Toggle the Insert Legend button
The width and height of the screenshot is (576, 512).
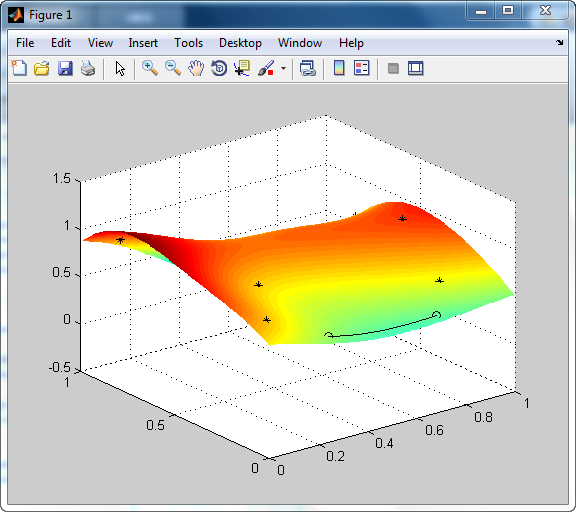(361, 68)
